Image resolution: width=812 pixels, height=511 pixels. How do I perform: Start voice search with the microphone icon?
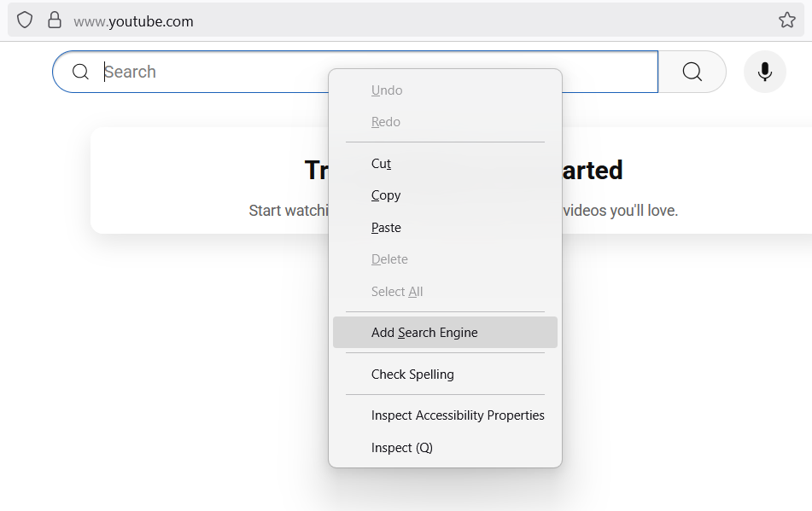coord(764,72)
